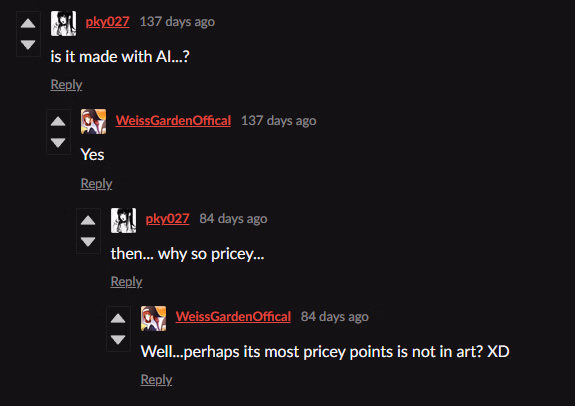The height and width of the screenshot is (406, 575).
Task: Visit pky027 profile from the top comment
Action: pos(107,22)
